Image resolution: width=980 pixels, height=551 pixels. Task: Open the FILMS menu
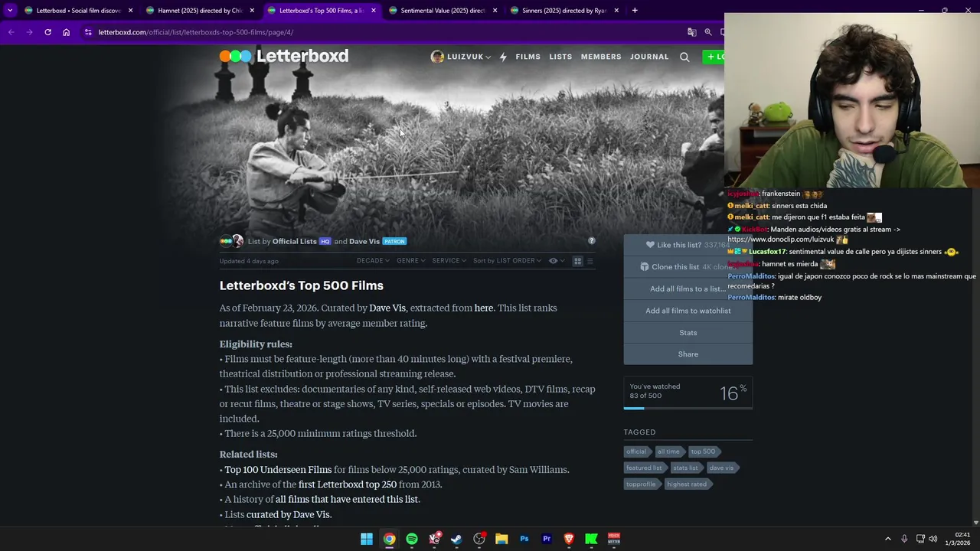[528, 57]
